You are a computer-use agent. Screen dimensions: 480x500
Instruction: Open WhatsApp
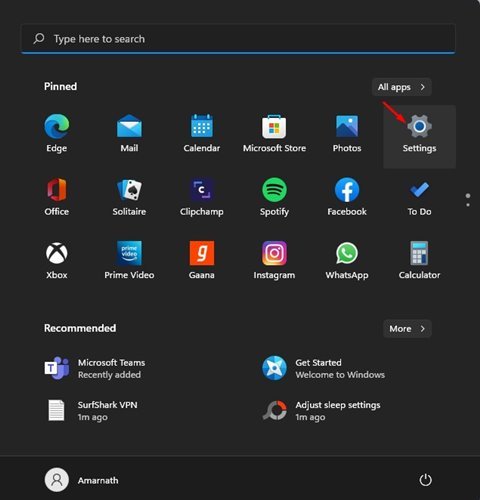coord(347,253)
